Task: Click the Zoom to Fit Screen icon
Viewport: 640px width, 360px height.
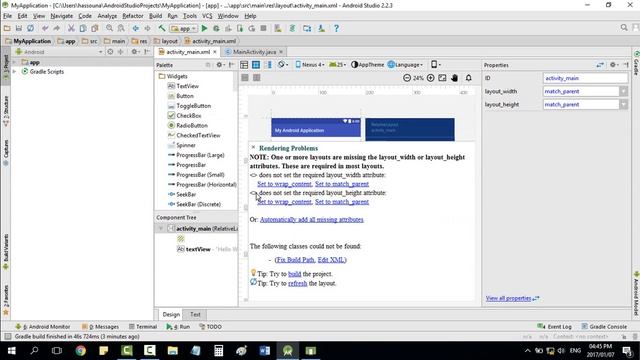Action: pos(442,78)
